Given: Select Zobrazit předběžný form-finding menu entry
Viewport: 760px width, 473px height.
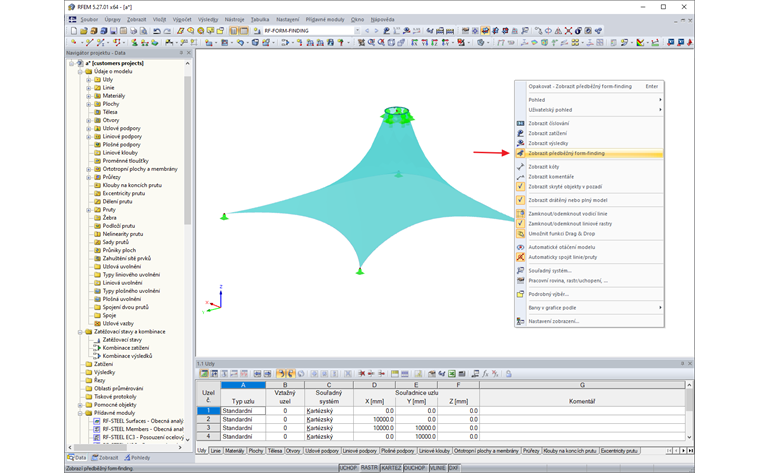Looking at the screenshot, I should (x=589, y=153).
